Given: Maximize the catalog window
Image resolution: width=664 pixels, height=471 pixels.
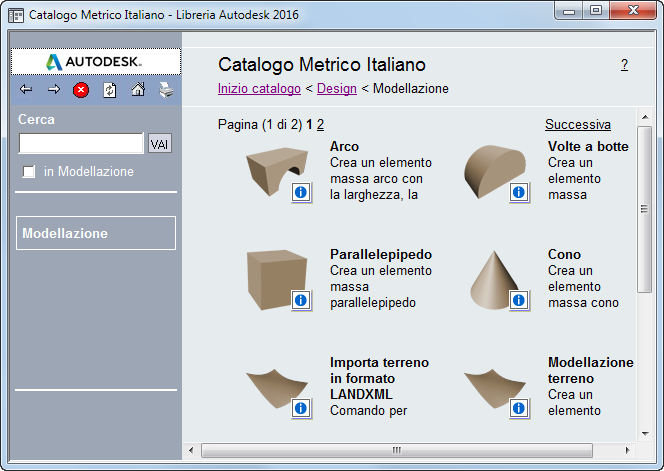Looking at the screenshot, I should pos(596,11).
